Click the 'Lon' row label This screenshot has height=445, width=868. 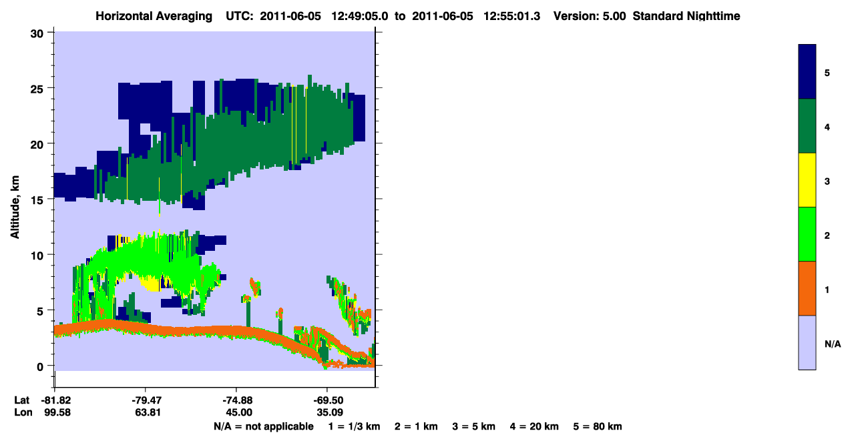coord(22,412)
